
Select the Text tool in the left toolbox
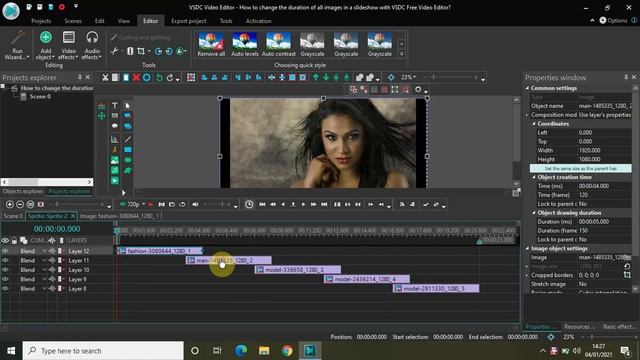pyautogui.click(x=115, y=106)
